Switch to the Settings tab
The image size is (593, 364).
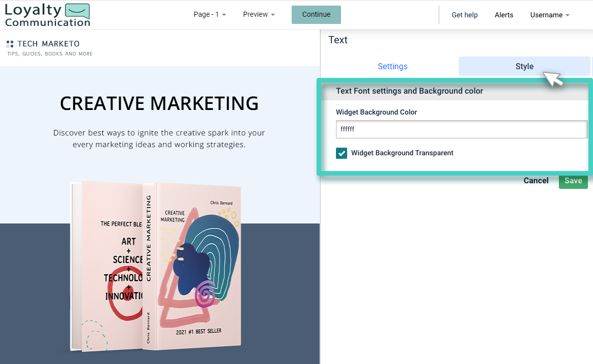point(392,66)
